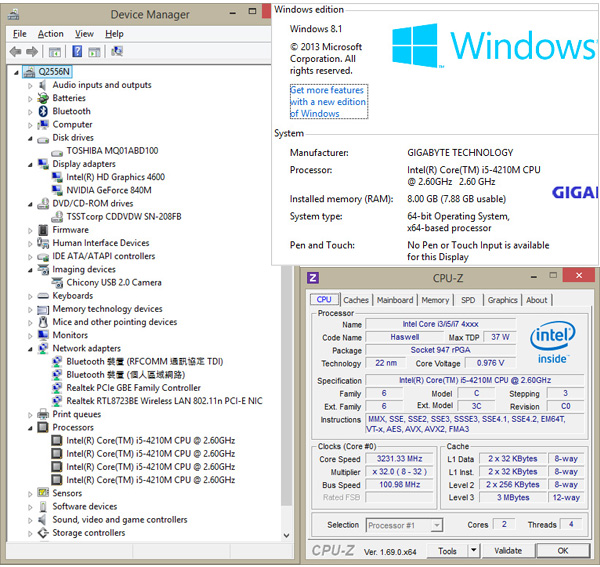This screenshot has width=600, height=567.
Task: Switch to the Mainboard tab in CPU-Z
Action: coord(395,300)
